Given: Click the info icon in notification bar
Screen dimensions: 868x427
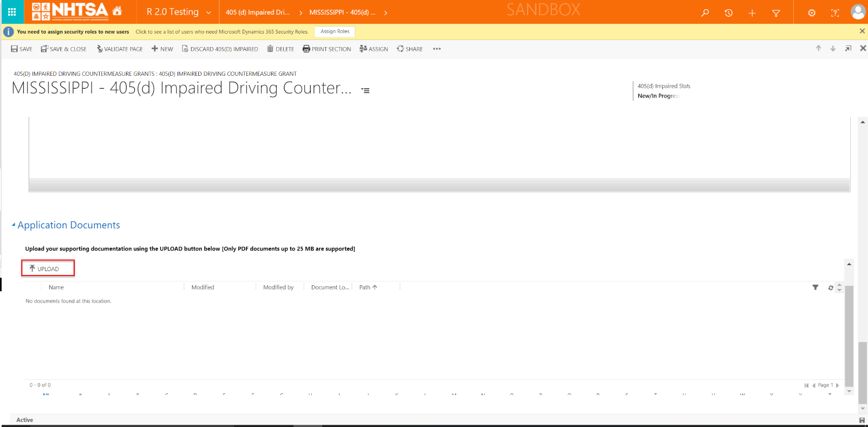Looking at the screenshot, I should click(x=9, y=32).
